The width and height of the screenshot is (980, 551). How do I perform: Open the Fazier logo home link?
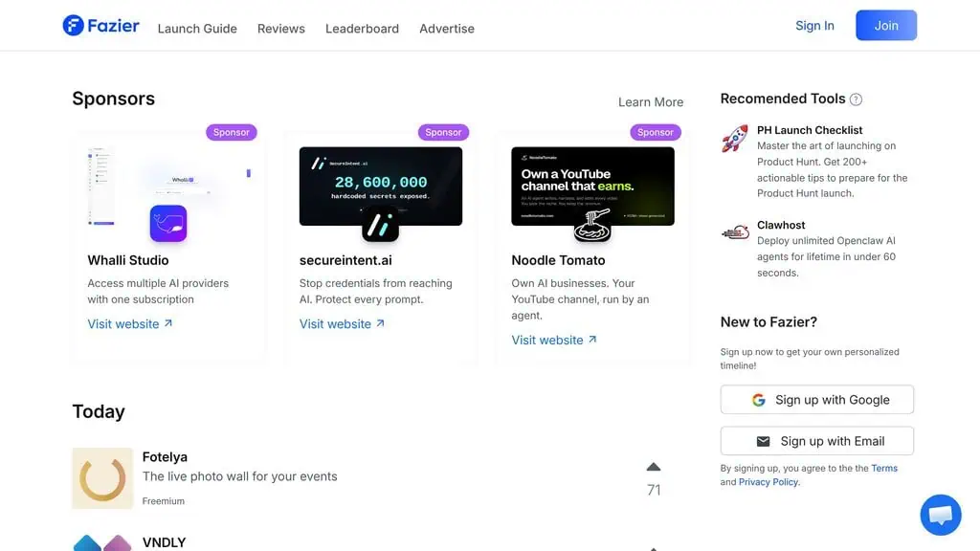coord(100,26)
